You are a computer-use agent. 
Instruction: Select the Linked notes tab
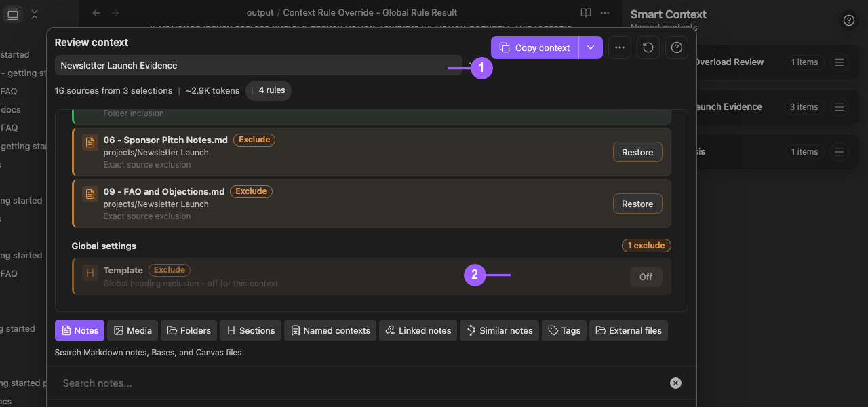point(418,330)
